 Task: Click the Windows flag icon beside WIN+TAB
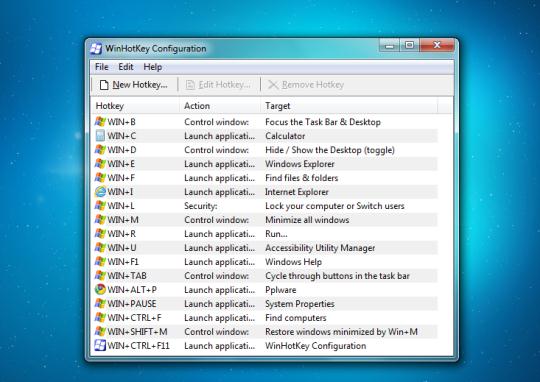(100, 276)
